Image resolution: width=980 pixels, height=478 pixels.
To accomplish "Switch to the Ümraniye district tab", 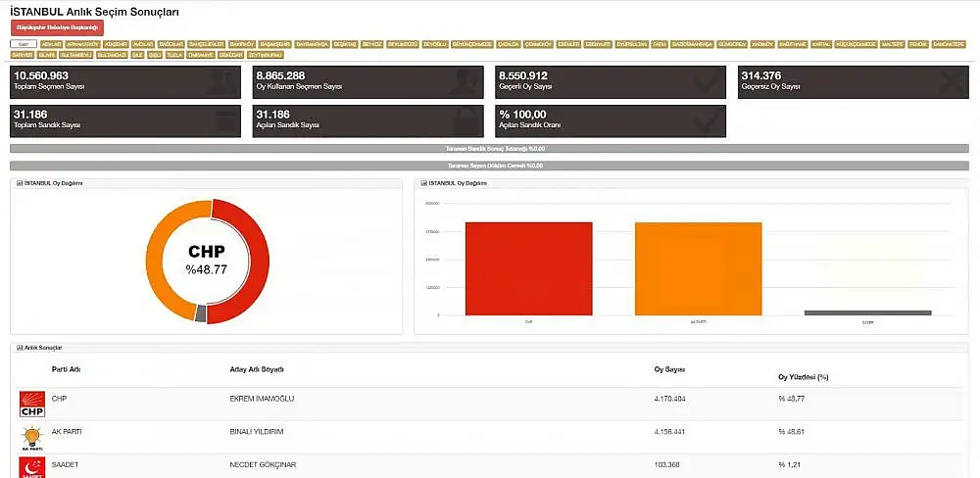I will tap(201, 54).
